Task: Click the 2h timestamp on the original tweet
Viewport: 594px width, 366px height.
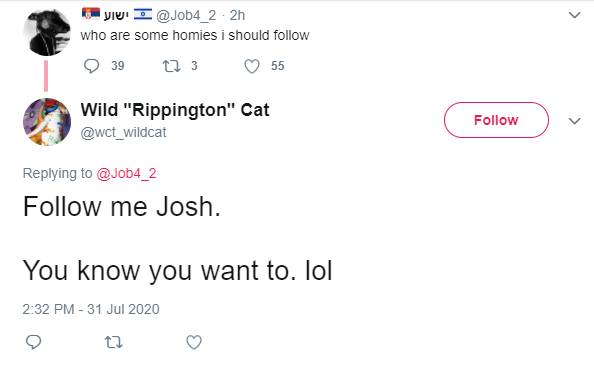Action: 237,16
